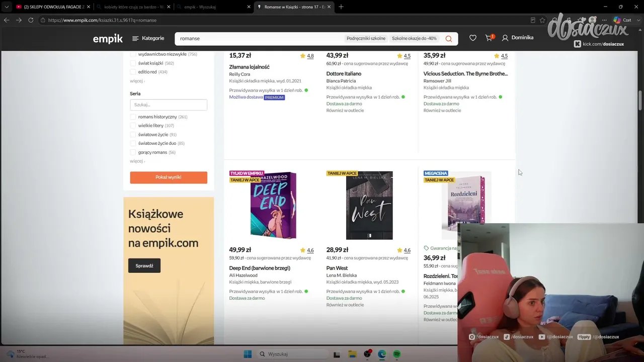Select the 'Podręczniki szkolne' search suggestion
Viewport: 644px width, 362px height.
[366, 39]
